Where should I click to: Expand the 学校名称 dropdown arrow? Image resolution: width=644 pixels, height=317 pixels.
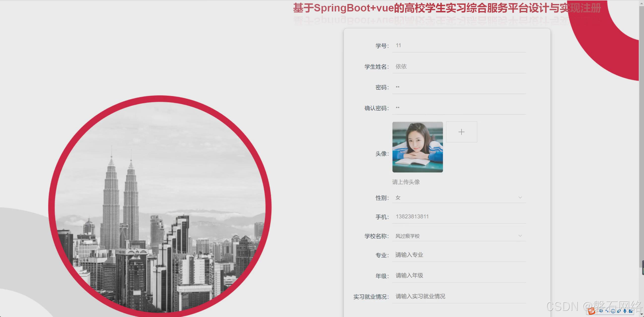[520, 236]
